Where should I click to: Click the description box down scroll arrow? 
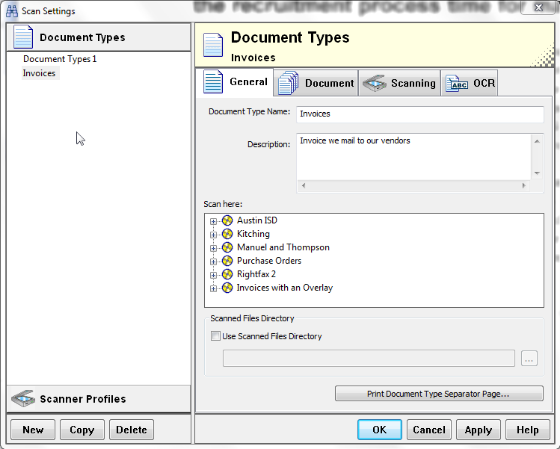(x=537, y=173)
